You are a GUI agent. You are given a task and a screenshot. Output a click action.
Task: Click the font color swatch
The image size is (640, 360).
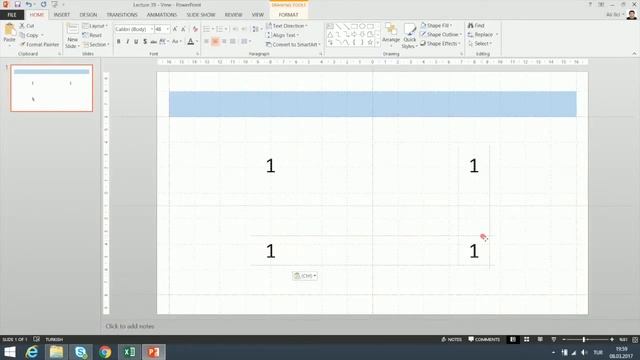(x=190, y=42)
